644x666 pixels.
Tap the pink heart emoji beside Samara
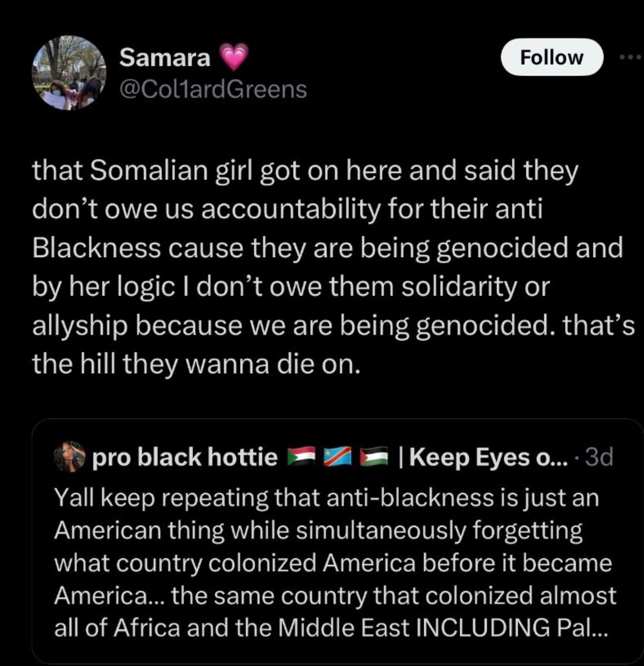click(233, 57)
